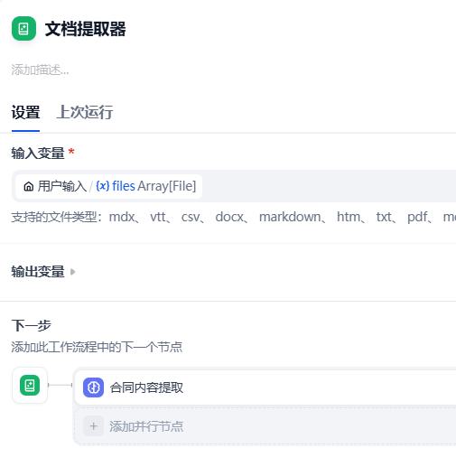Click the green document extractor icon beside the title
The width and height of the screenshot is (456, 476).
[x=23, y=29]
